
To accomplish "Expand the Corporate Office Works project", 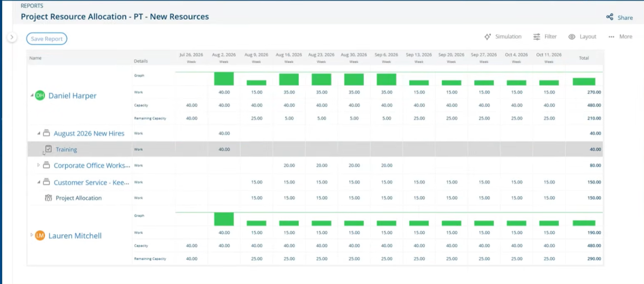I will (x=38, y=165).
